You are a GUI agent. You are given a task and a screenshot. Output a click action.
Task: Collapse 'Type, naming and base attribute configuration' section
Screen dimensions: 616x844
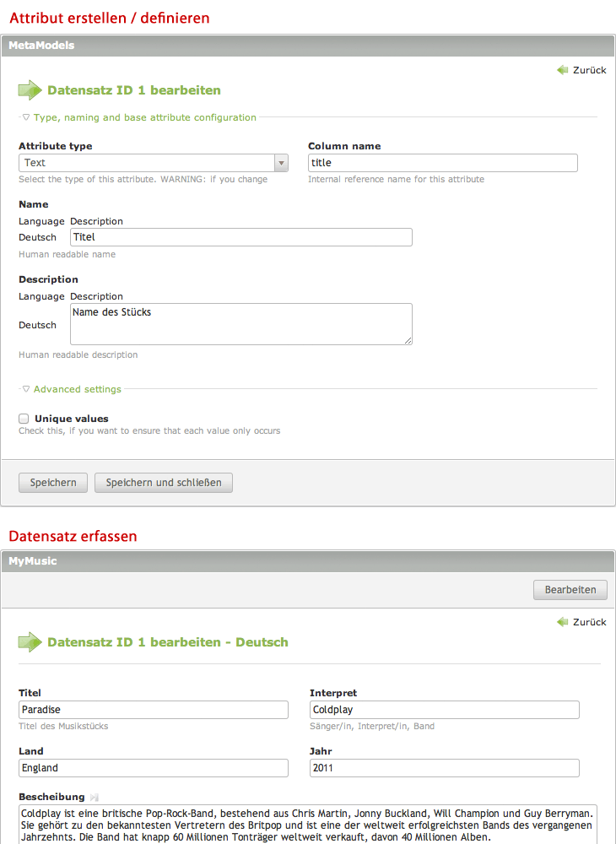26,118
